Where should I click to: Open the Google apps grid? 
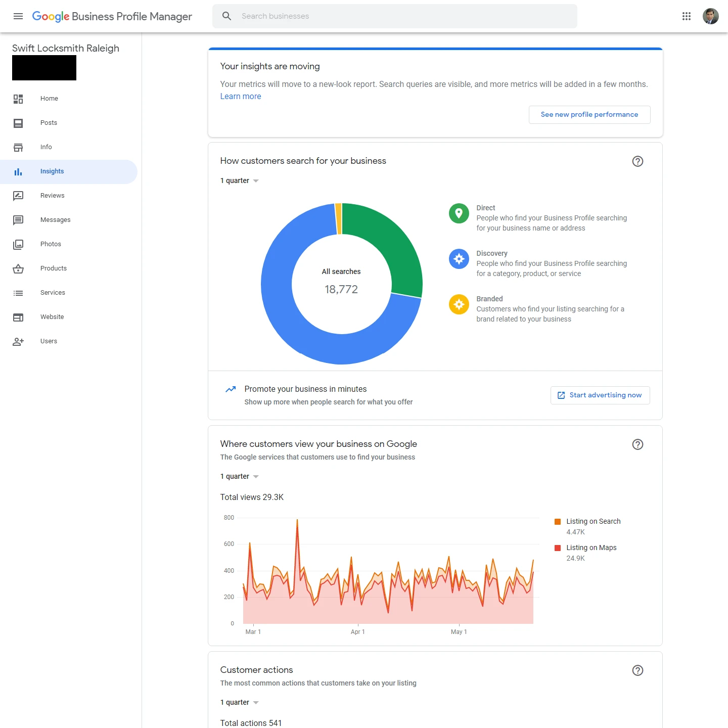point(687,16)
